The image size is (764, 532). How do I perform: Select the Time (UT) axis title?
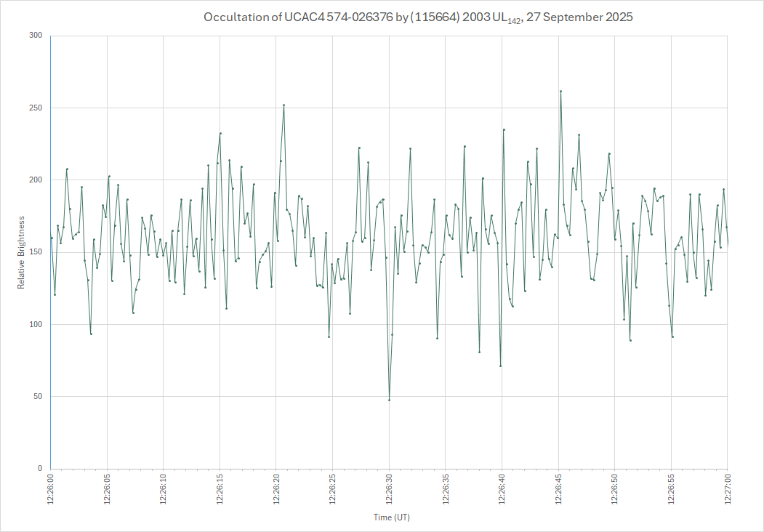pos(392,517)
